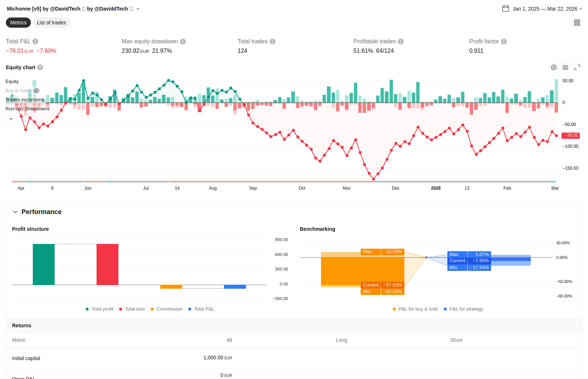
Task: Toggle the Trades excursions legend item
Action: pyautogui.click(x=24, y=100)
